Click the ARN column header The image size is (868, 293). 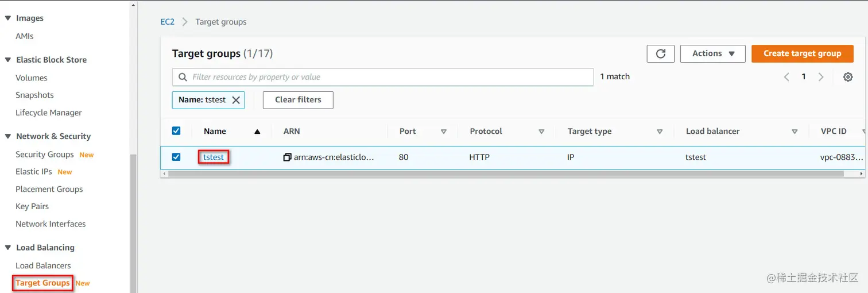tap(292, 132)
